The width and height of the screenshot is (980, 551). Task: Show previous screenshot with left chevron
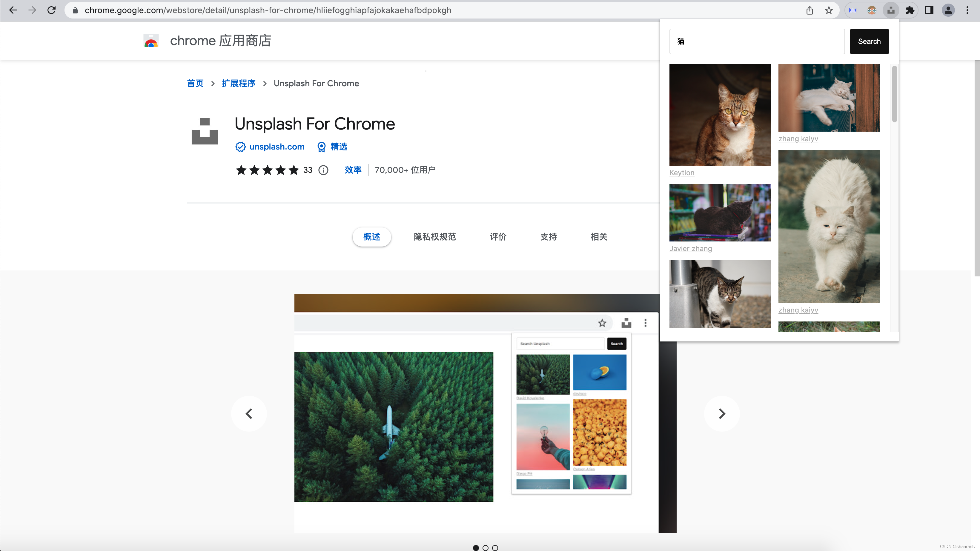coord(249,413)
